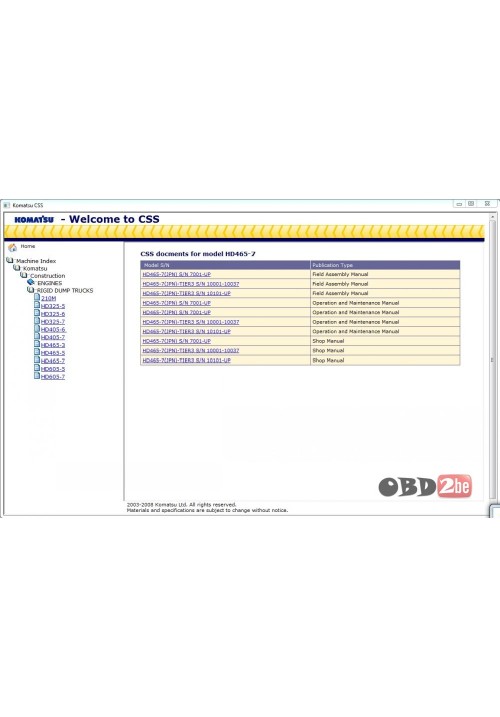Click the Komatsu node book icon
The image size is (500, 717).
[x=17, y=268]
